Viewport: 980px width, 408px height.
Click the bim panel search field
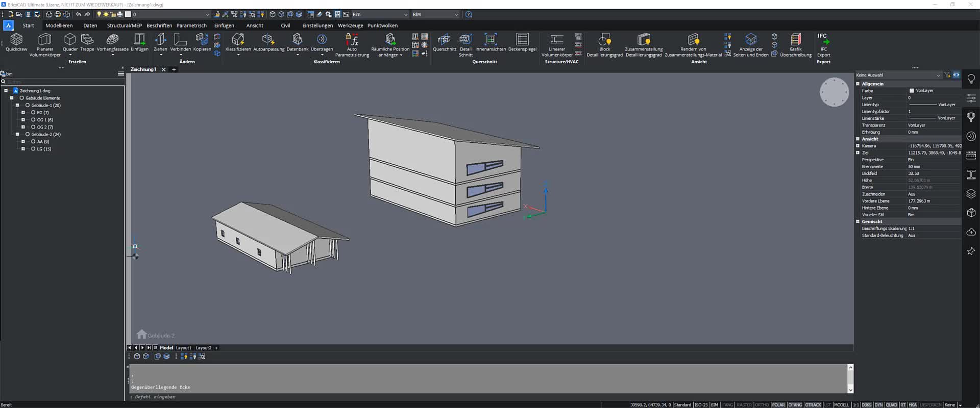(62, 82)
